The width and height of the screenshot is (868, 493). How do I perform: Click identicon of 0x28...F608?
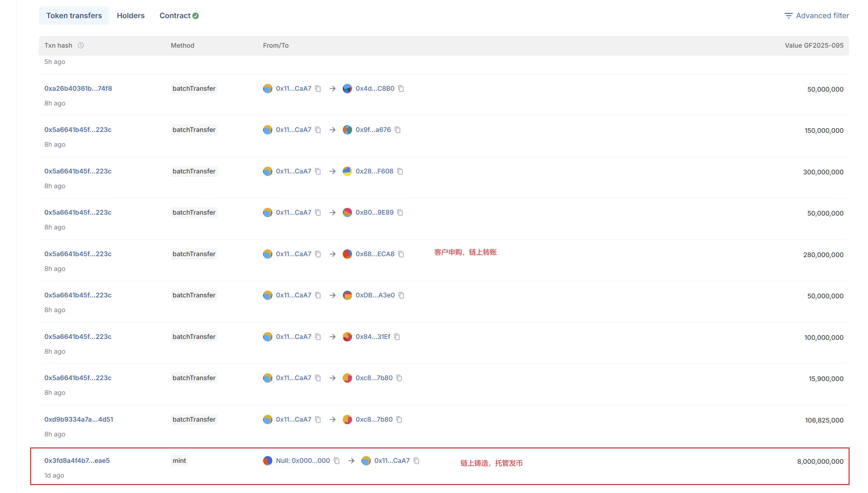347,171
